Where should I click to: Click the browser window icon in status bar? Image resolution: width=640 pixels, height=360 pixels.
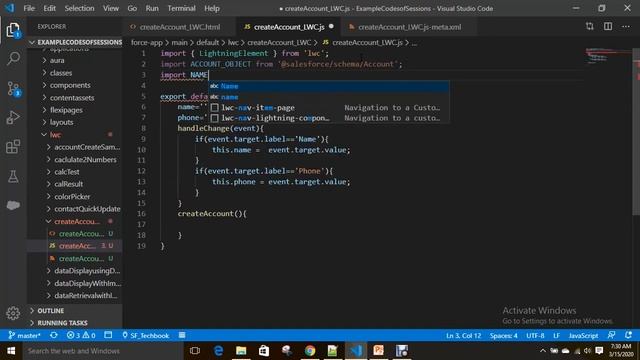(x=108, y=335)
